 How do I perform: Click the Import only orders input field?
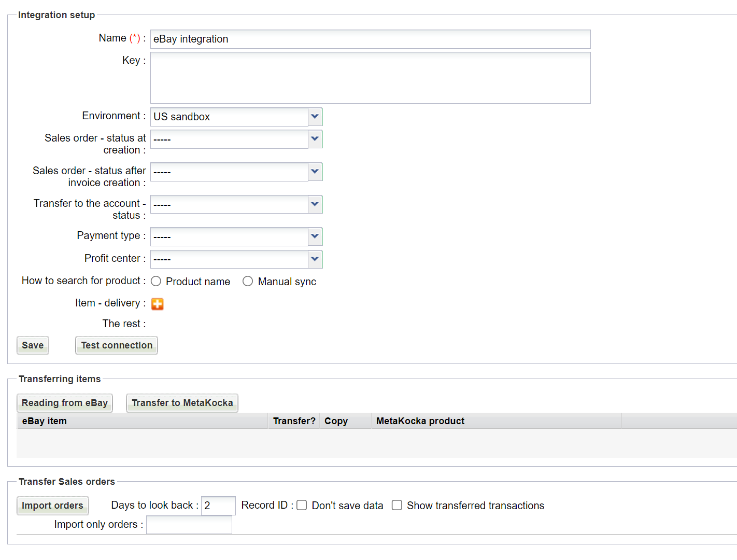tap(189, 525)
